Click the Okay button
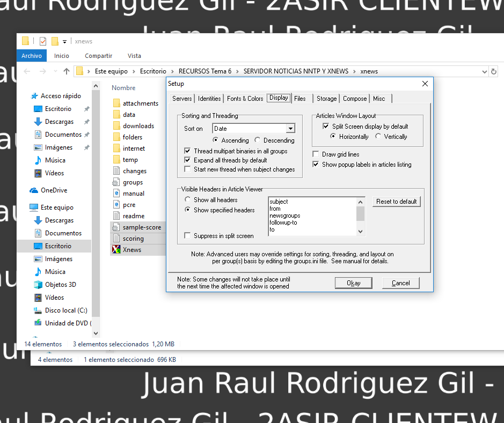This screenshot has height=423, width=504. 353,283
